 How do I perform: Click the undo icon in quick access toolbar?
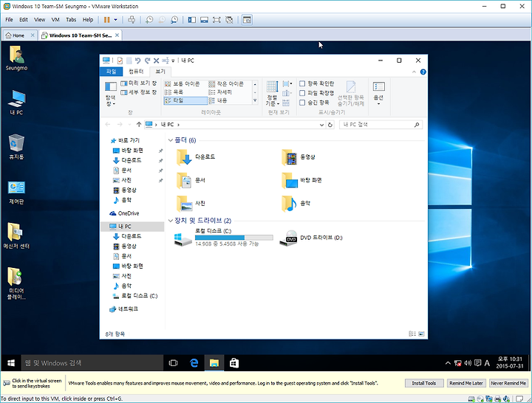(137, 61)
